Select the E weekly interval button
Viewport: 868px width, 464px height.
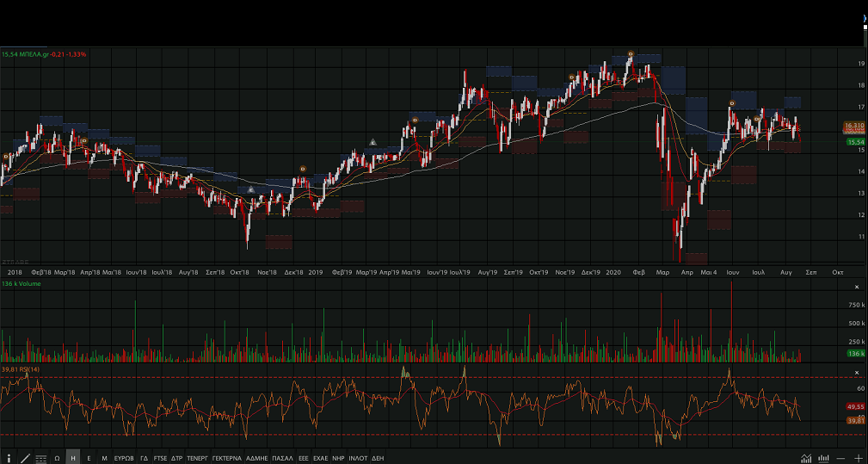tap(89, 458)
